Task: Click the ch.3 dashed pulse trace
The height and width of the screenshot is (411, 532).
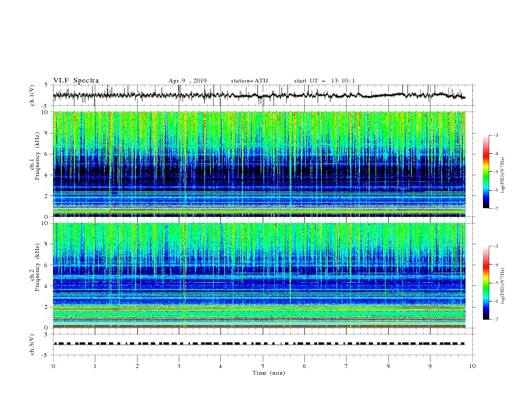Action: (259, 344)
